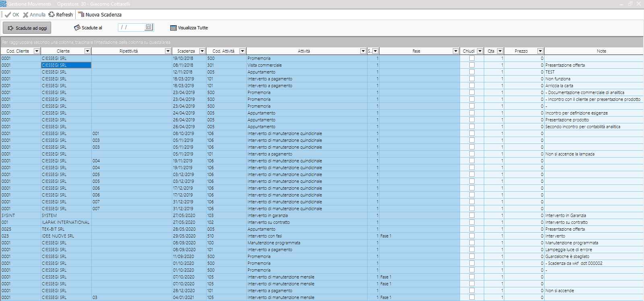Select the IDEE NUOVE SRL cell
Viewport: 644px width, 301px height.
66,236
